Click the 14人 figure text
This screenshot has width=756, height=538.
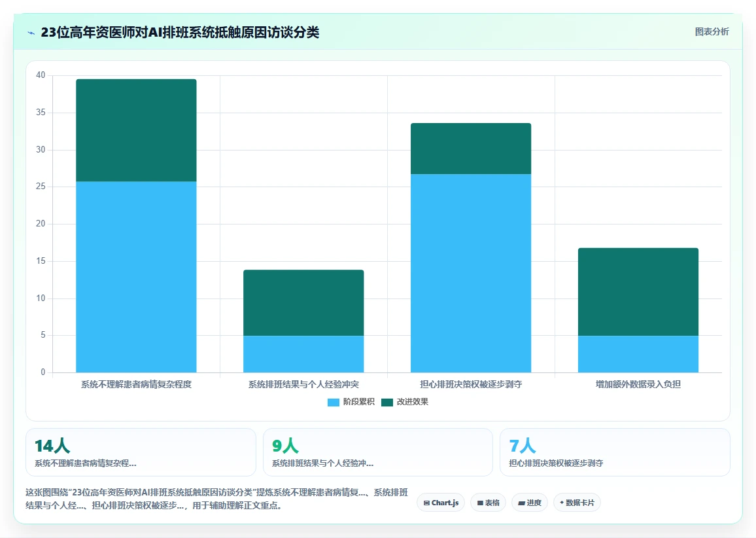pos(52,446)
